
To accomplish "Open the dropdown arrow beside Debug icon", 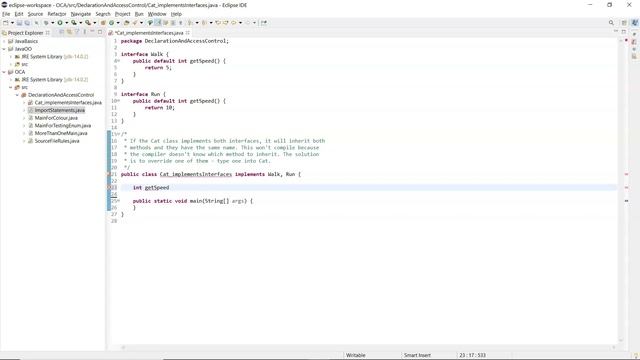I will click(x=52, y=23).
